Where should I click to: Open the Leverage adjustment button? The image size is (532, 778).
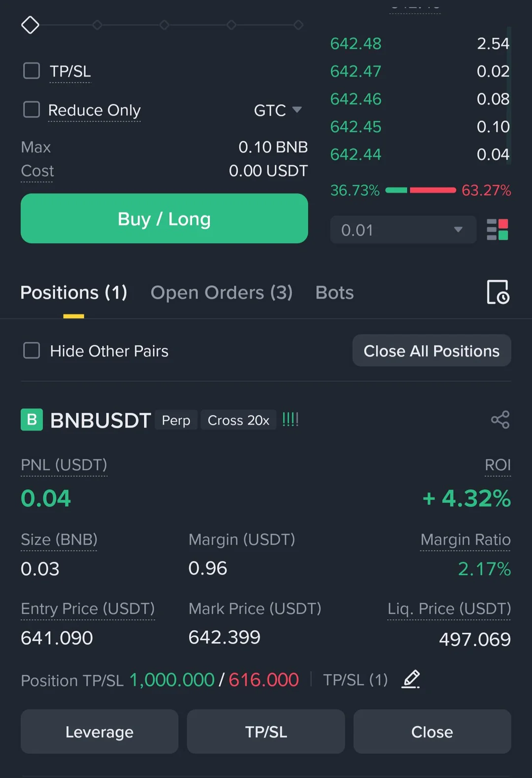pos(100,732)
